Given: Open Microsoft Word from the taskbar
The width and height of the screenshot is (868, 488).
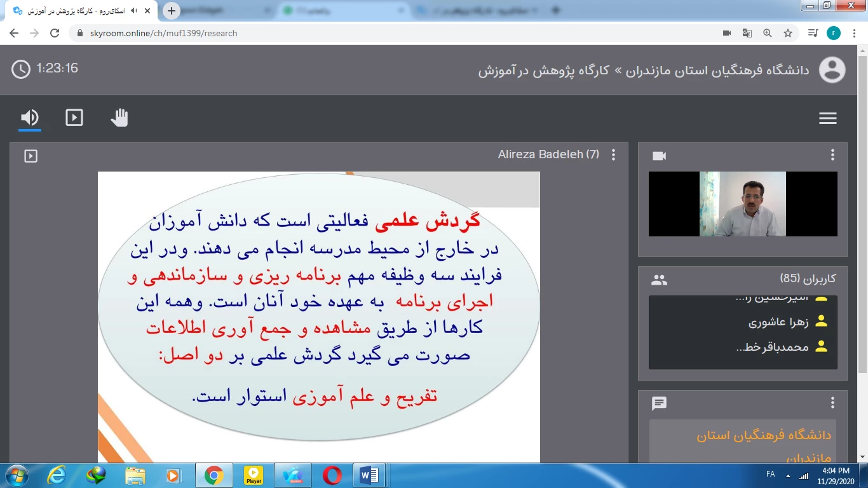Looking at the screenshot, I should point(369,475).
